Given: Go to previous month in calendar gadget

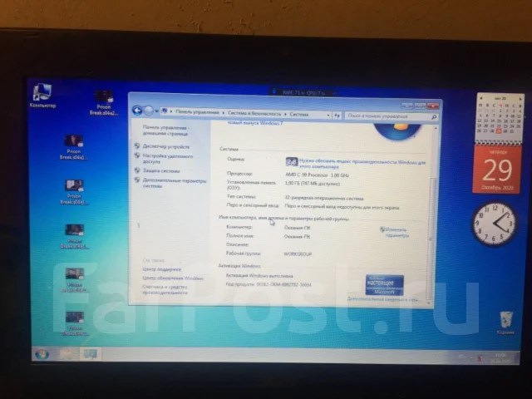Looking at the screenshot, I should coord(480,98).
